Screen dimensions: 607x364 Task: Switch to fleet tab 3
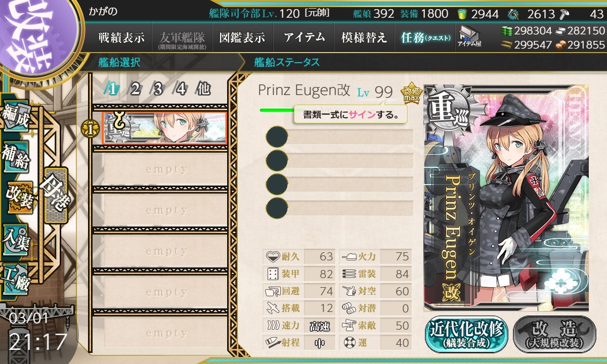click(158, 89)
